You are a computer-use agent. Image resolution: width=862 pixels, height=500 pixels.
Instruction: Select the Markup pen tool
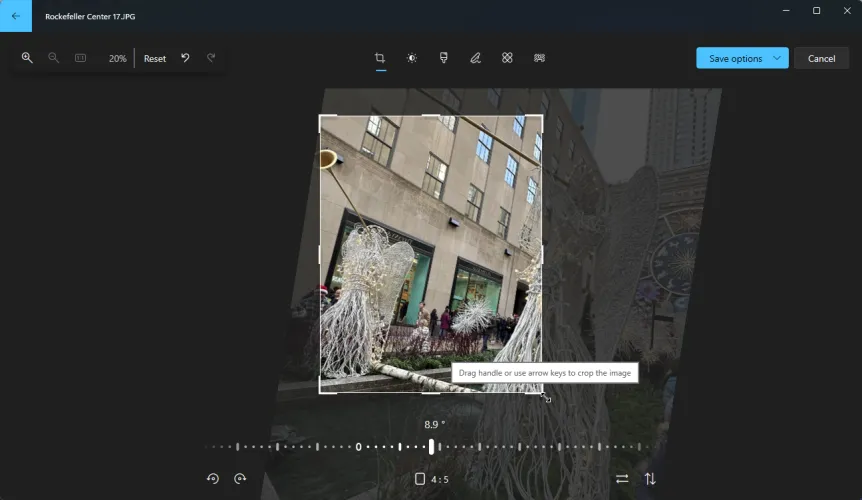click(475, 58)
